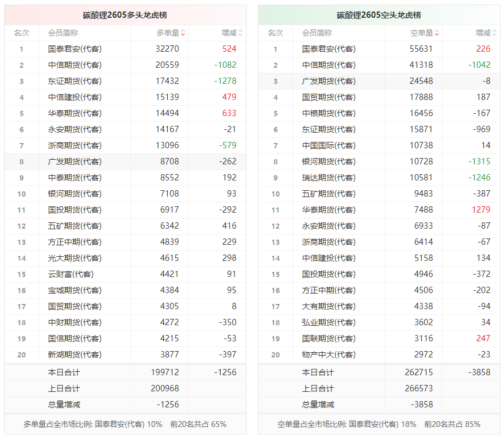
Task: Click 前20名共占 85% footer text
Action: [452, 424]
